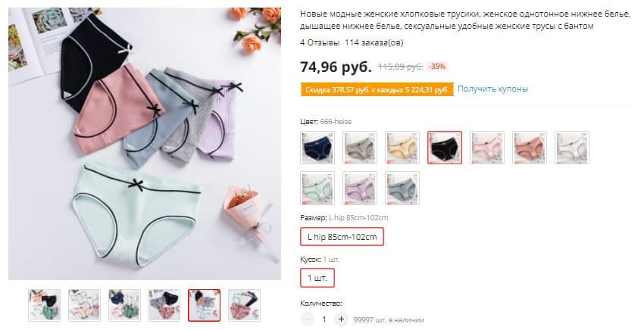The height and width of the screenshot is (330, 644).
Task: Select the navy blue color swatch
Action: pyautogui.click(x=317, y=148)
